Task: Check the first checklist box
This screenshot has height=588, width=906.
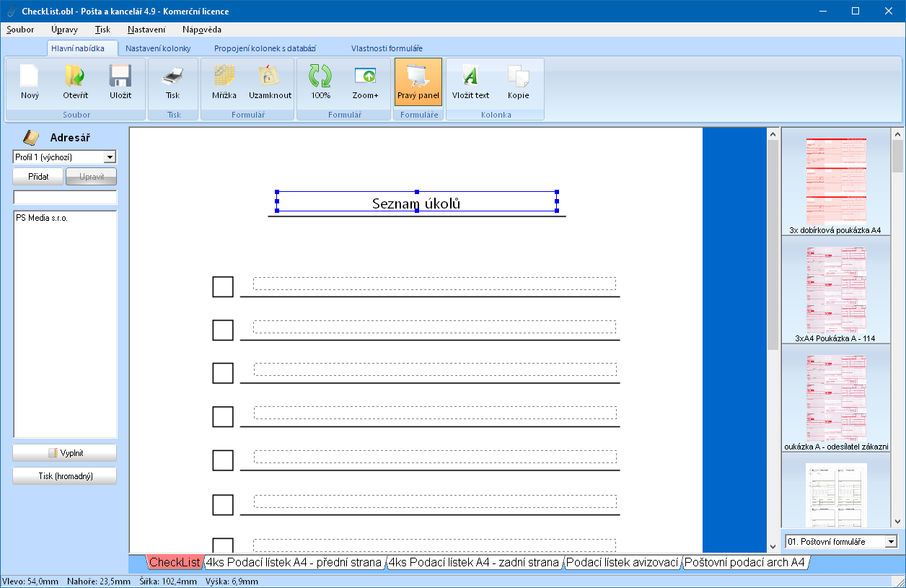Action: click(223, 286)
